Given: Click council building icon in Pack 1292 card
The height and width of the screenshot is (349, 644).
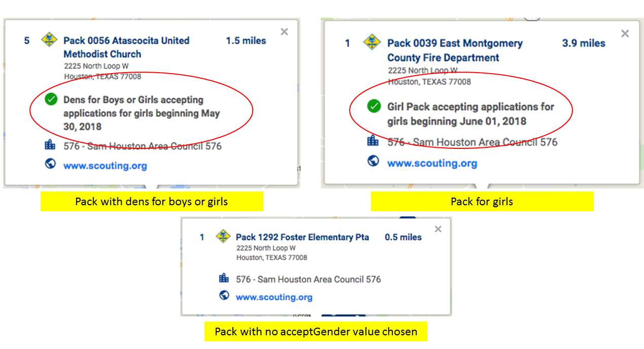Looking at the screenshot, I should (x=224, y=278).
